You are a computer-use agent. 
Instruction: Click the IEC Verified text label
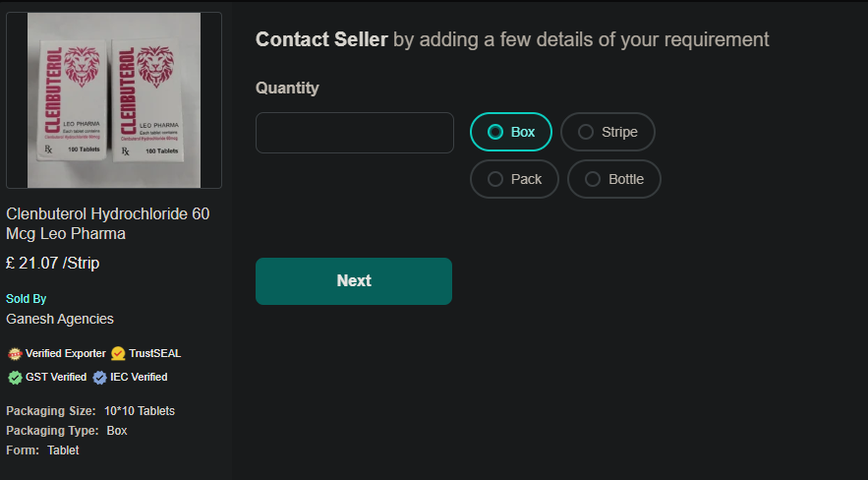[139, 377]
